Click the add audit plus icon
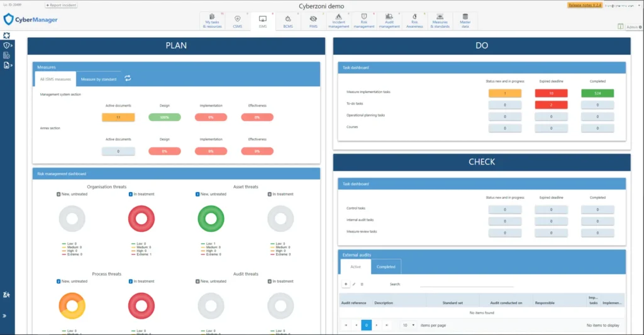The width and height of the screenshot is (644, 335). pyautogui.click(x=345, y=284)
